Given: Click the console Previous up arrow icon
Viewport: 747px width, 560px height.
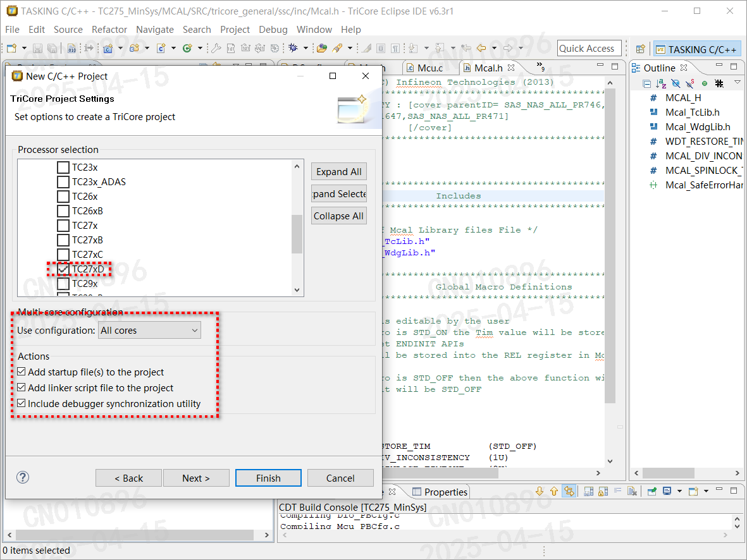Looking at the screenshot, I should pos(554,491).
